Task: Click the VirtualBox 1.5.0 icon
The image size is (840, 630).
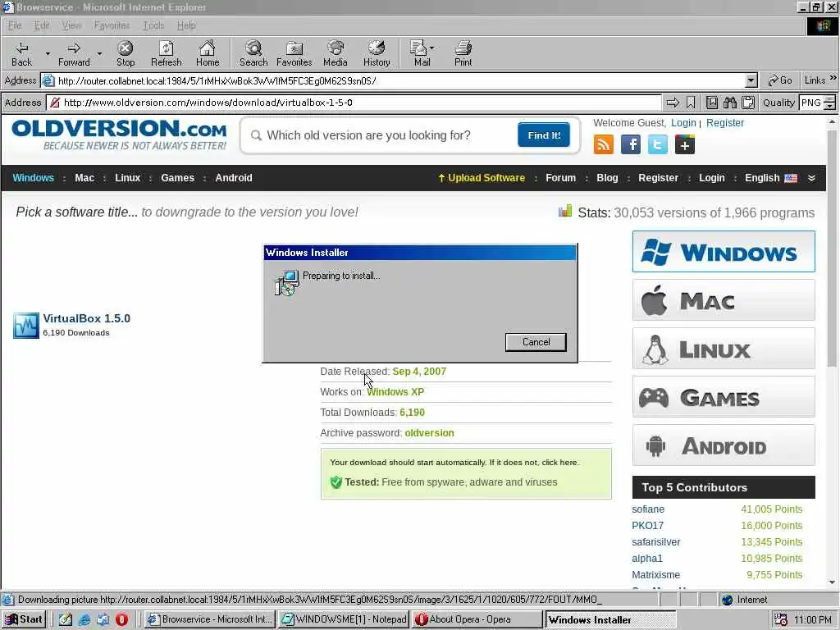Action: (25, 325)
